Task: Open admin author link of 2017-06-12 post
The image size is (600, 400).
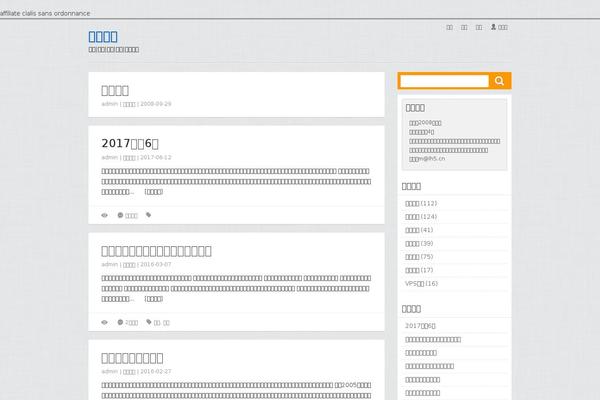Action: [x=109, y=157]
